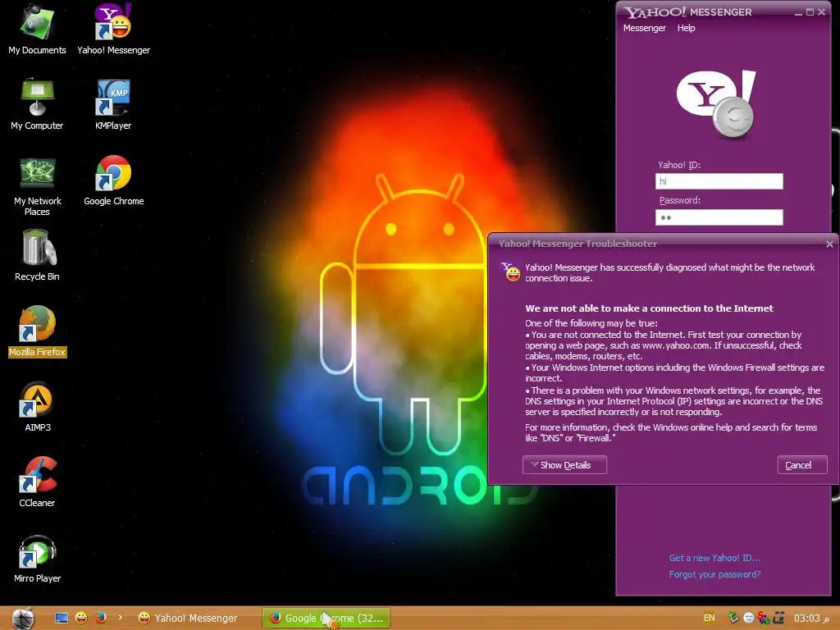Viewport: 840px width, 630px height.
Task: Select the My Network Places icon
Action: click(x=37, y=186)
